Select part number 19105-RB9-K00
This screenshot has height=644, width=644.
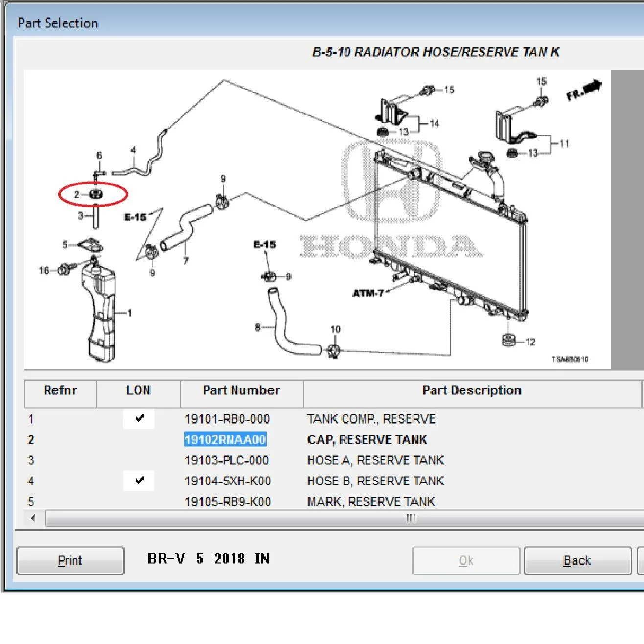click(x=228, y=502)
